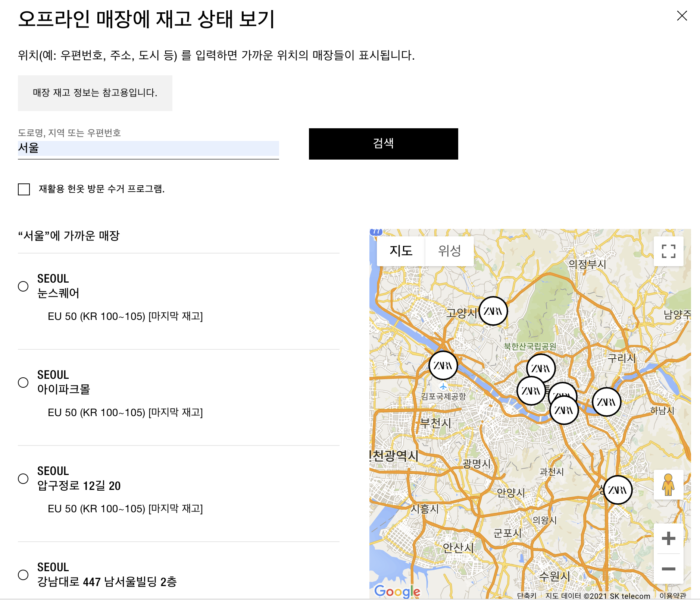The image size is (700, 601).
Task: Click the 김포국제공항 airport icon on map
Action: pos(443,387)
